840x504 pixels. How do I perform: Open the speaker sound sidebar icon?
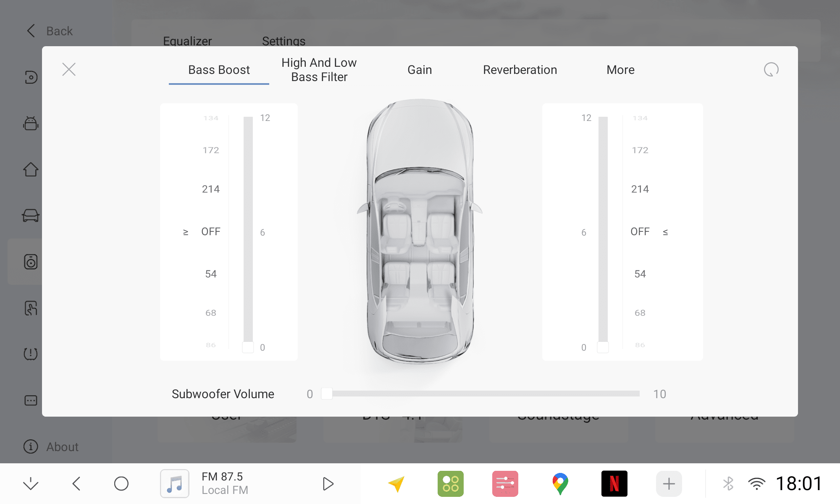point(31,262)
